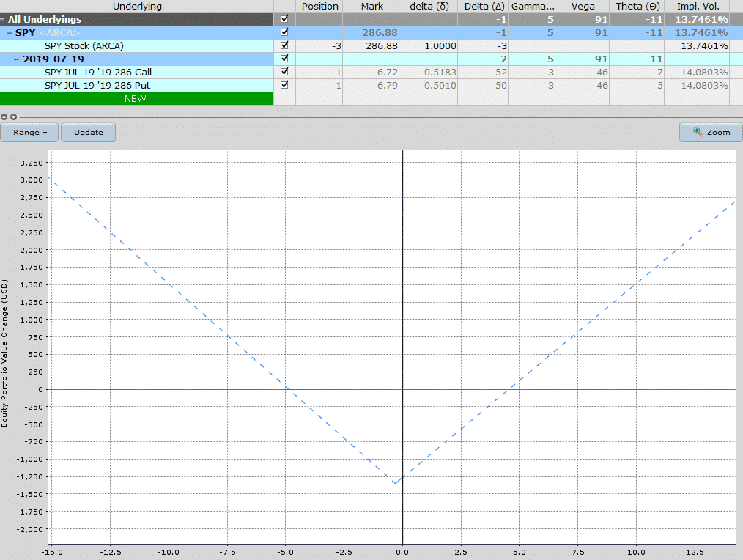This screenshot has height=560, width=743.
Task: Click the Call Impl. Vol. 14.0803% cell
Action: (697, 73)
